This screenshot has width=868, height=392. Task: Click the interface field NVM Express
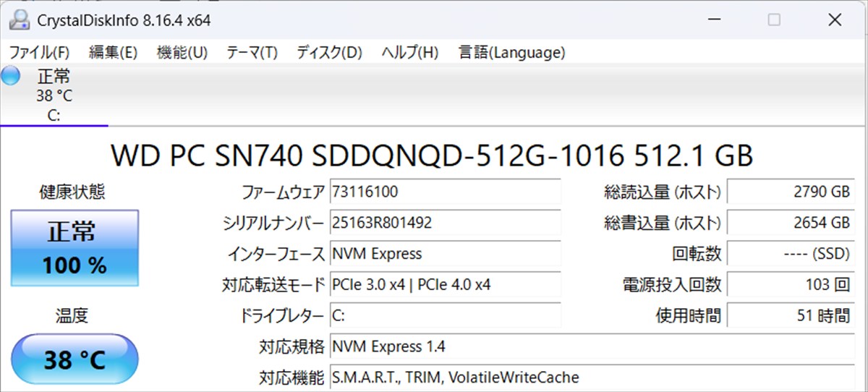click(445, 254)
